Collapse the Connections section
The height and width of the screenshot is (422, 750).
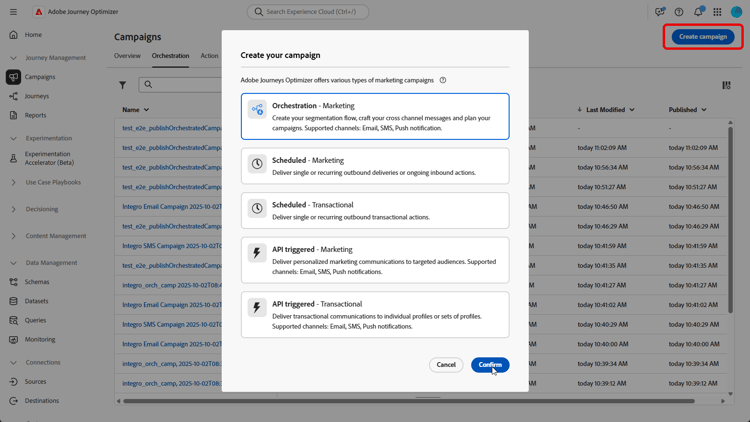pos(13,362)
